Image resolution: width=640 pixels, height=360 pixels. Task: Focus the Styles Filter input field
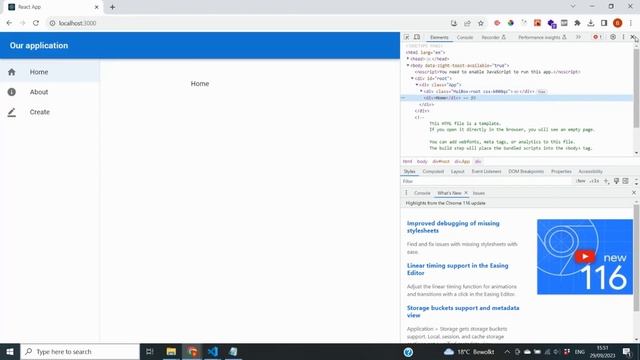click(488, 181)
